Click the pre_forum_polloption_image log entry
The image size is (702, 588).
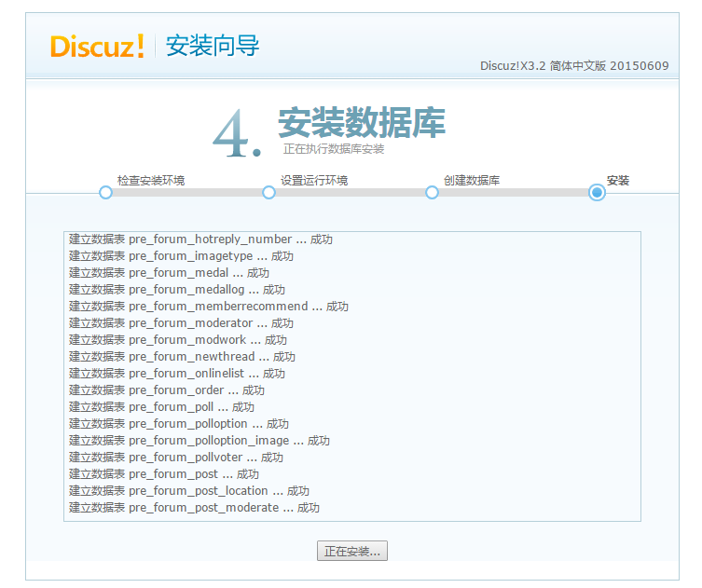point(199,441)
